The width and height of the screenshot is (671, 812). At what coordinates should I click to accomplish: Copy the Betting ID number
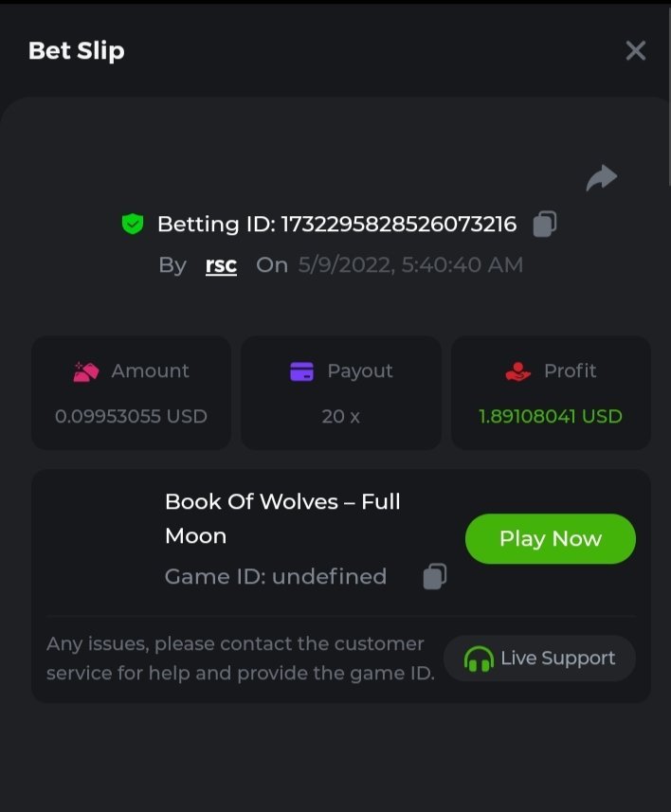click(544, 225)
